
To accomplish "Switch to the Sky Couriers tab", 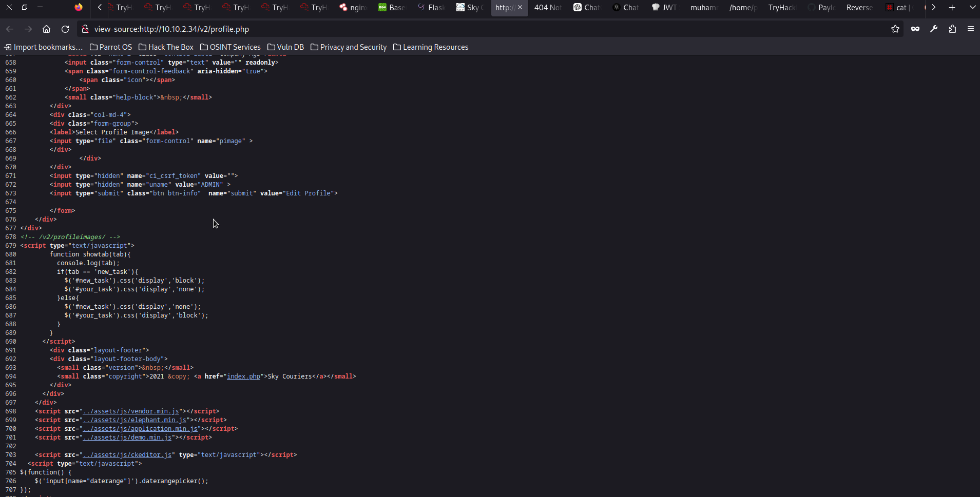I will click(x=471, y=7).
